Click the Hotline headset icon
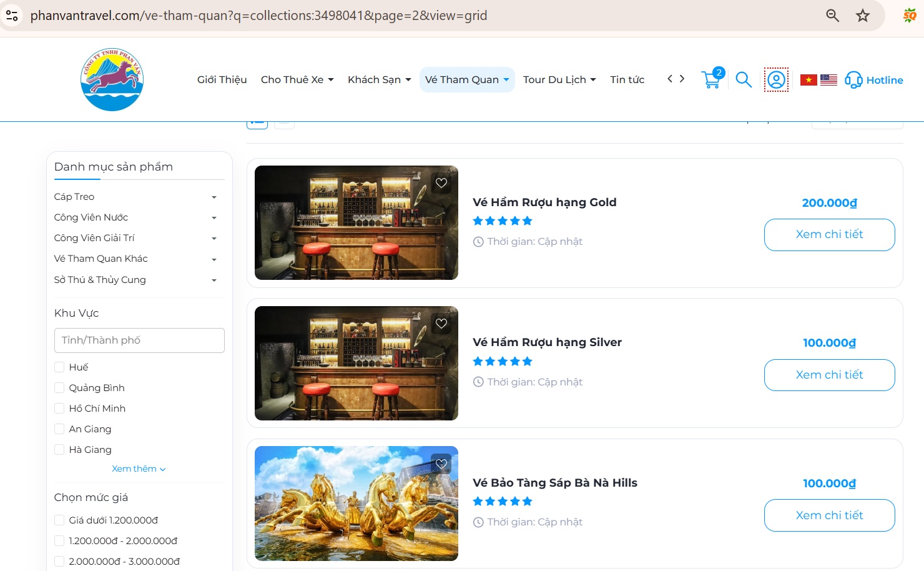 click(853, 80)
